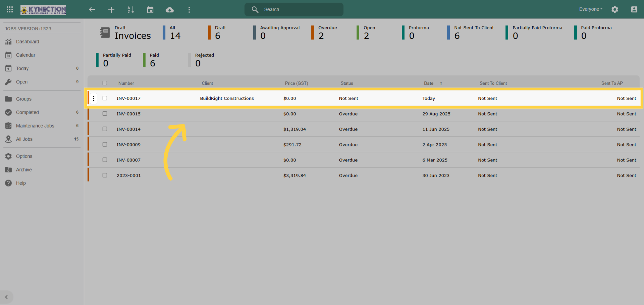Open the apps grid menu icon

click(10, 9)
